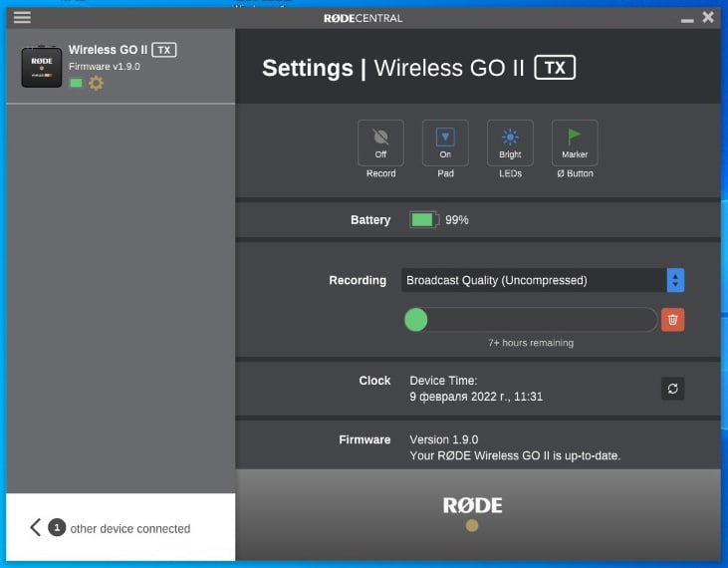Viewport: 728px width, 568px height.
Task: Click the '99%' battery value
Action: (x=457, y=219)
